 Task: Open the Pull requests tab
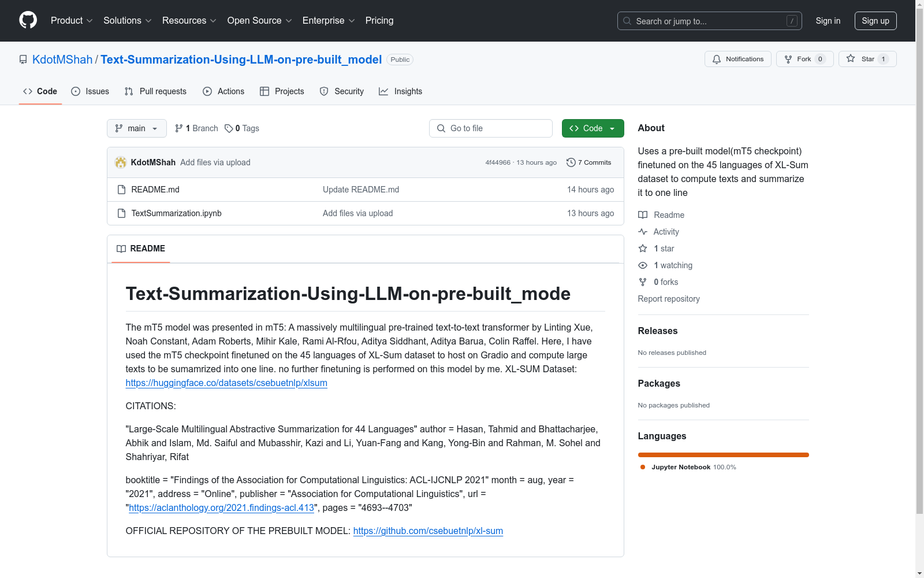pyautogui.click(x=155, y=91)
